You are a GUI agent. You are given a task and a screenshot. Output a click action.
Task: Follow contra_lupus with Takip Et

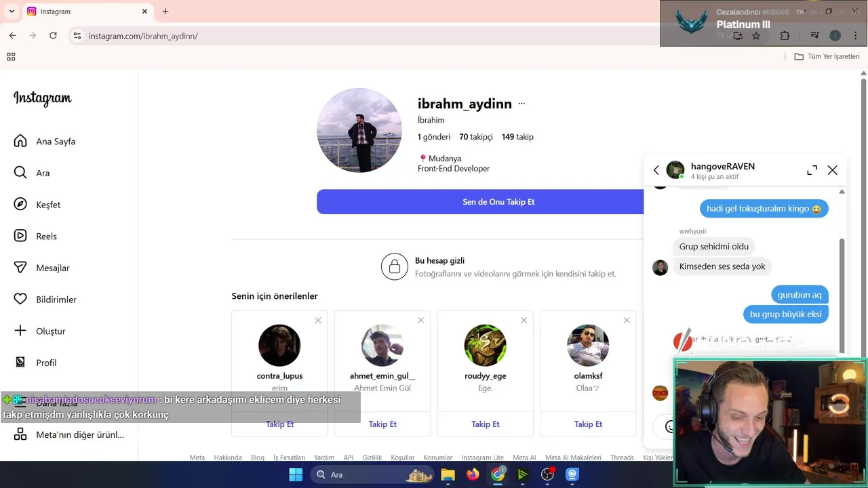pyautogui.click(x=279, y=424)
